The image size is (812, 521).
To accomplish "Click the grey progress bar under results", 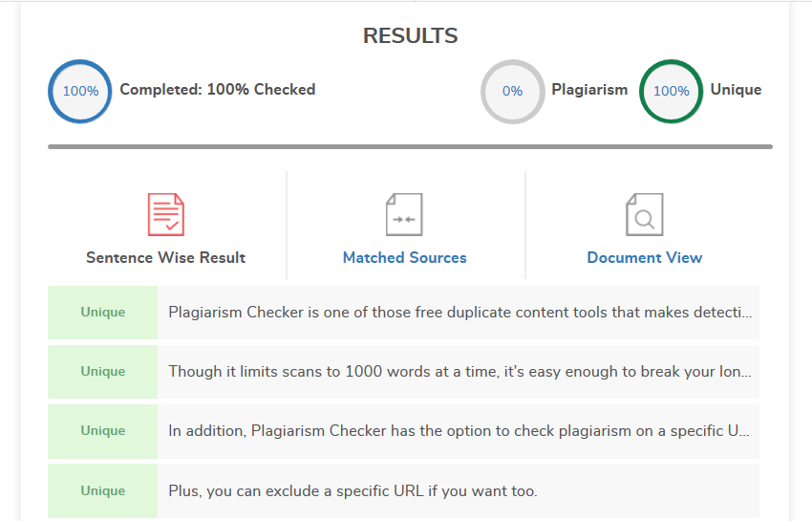I will coord(410,146).
